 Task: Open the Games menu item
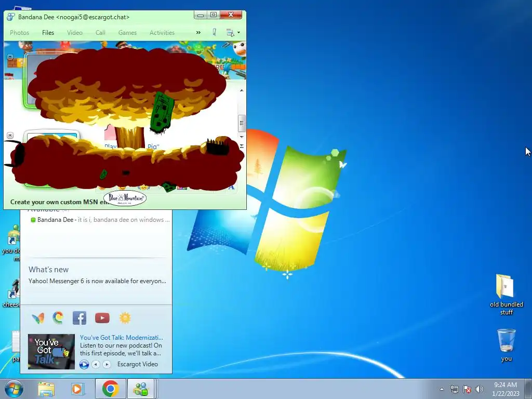pyautogui.click(x=128, y=33)
